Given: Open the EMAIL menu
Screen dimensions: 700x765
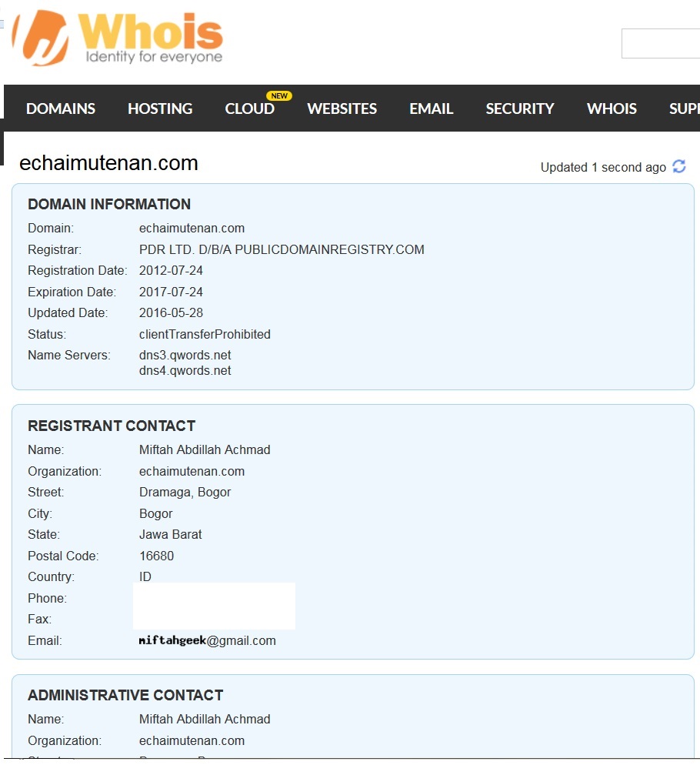Looking at the screenshot, I should coord(432,109).
